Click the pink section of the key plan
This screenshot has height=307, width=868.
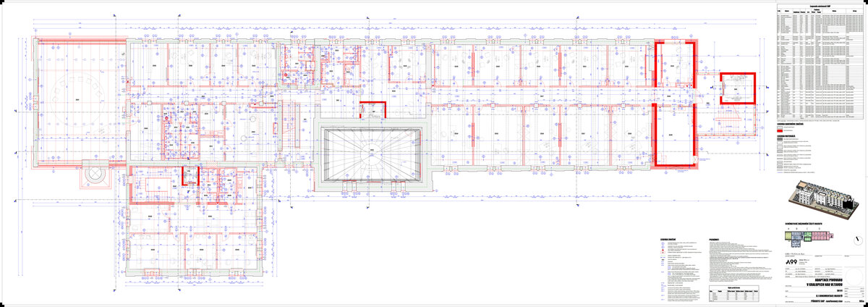822,236
